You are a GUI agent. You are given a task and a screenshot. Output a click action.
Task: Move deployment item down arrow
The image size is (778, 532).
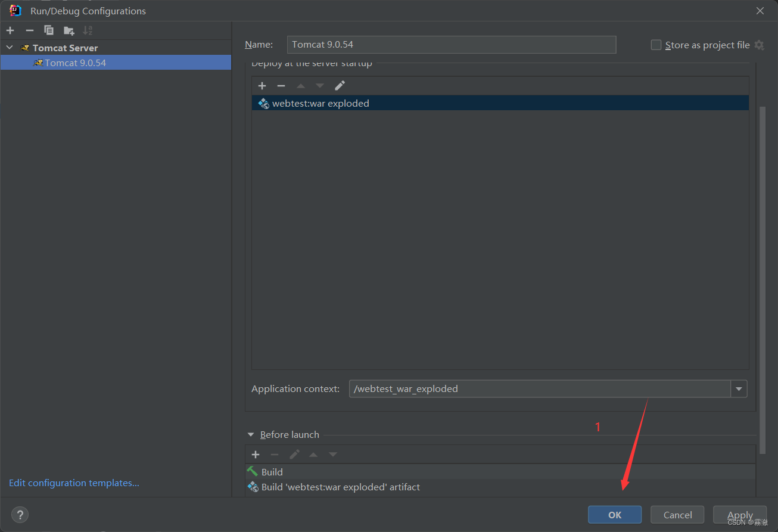(320, 86)
